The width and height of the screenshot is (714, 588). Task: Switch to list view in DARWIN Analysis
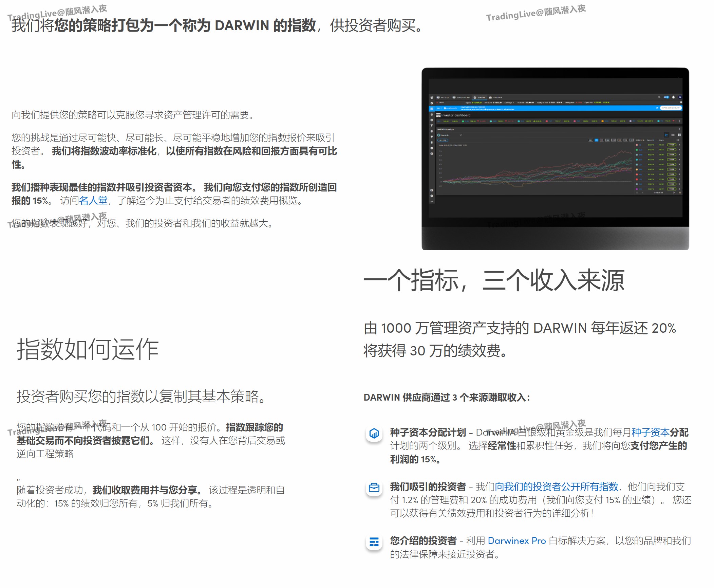pos(673,135)
